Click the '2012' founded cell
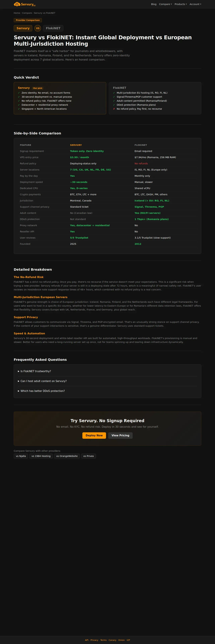Screen dimensions: 215x644 (138, 244)
